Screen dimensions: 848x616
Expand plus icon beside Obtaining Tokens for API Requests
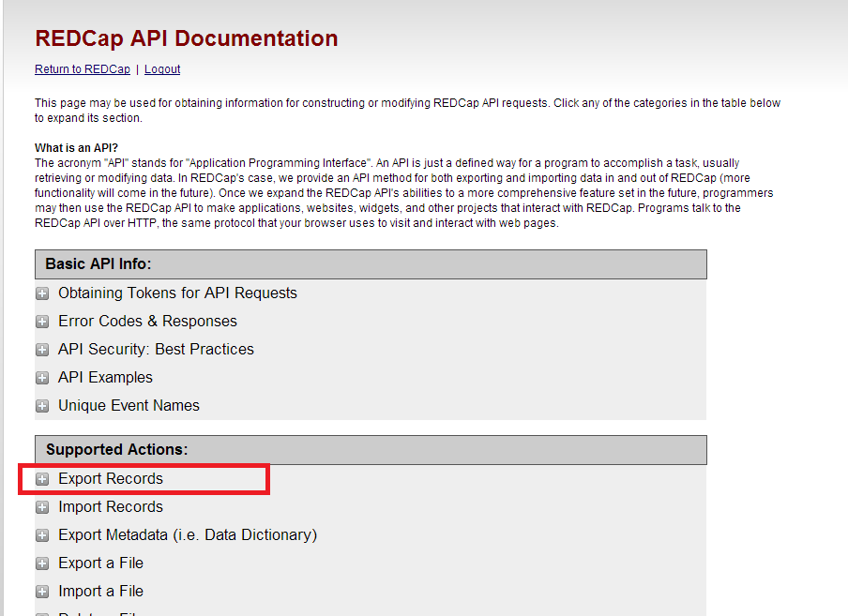42,293
